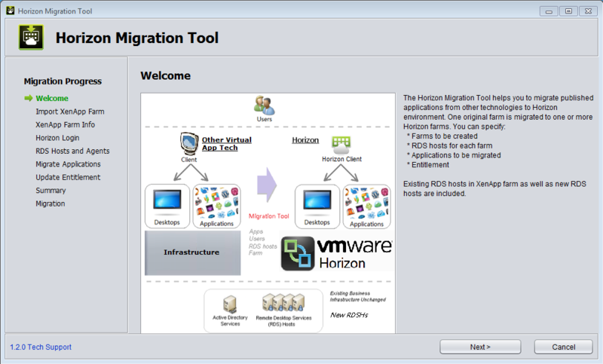The width and height of the screenshot is (603, 364).
Task: Select the Import XenApp Farm step
Action: pos(70,112)
